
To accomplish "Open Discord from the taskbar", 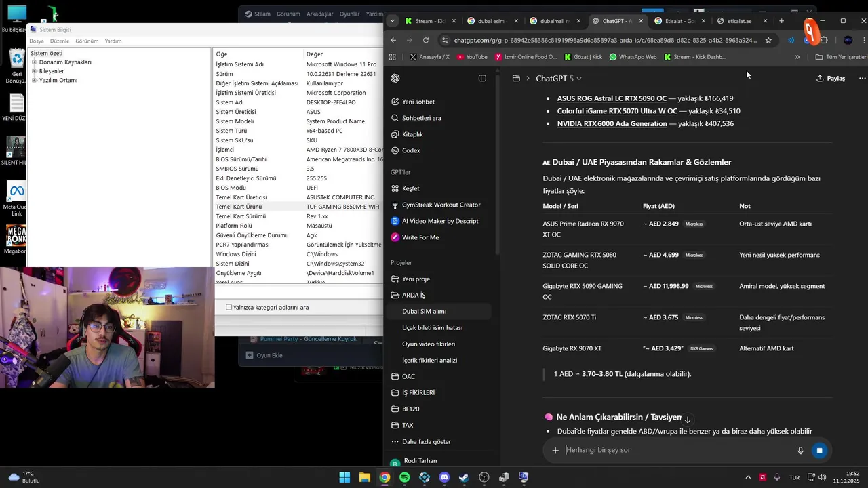I will (x=444, y=477).
